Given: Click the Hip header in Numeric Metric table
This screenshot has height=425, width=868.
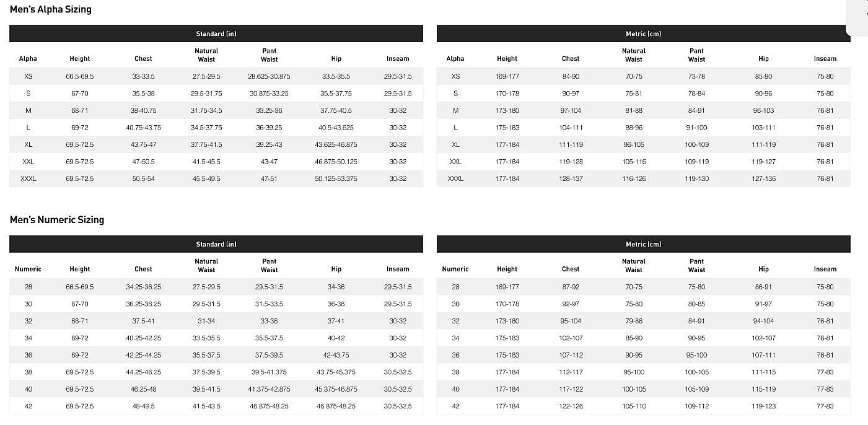Looking at the screenshot, I should coord(763,269).
